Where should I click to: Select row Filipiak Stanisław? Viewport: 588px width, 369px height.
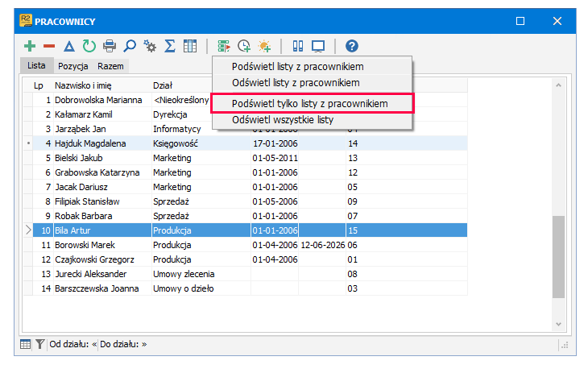(x=246, y=201)
